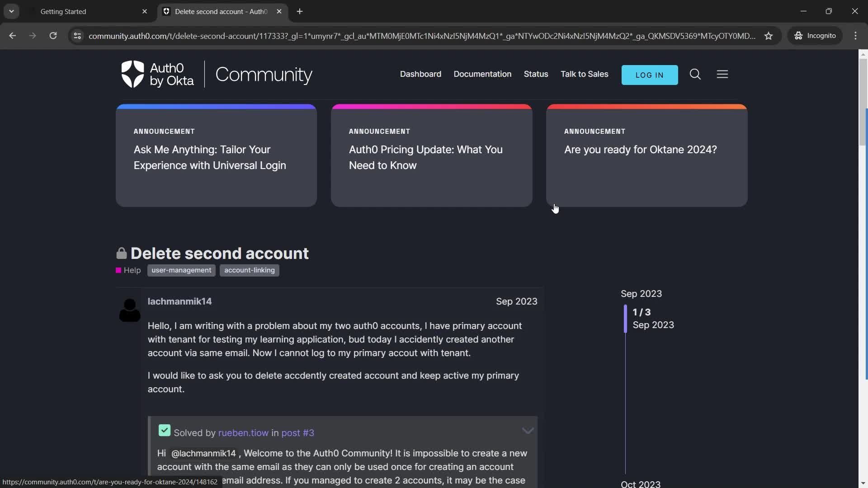Open the account-linking tag
The width and height of the screenshot is (868, 488).
tap(250, 270)
